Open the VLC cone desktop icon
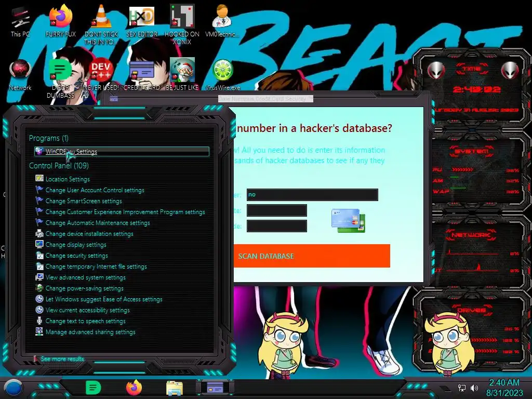Screen dimensions: 532x399 [101, 24]
